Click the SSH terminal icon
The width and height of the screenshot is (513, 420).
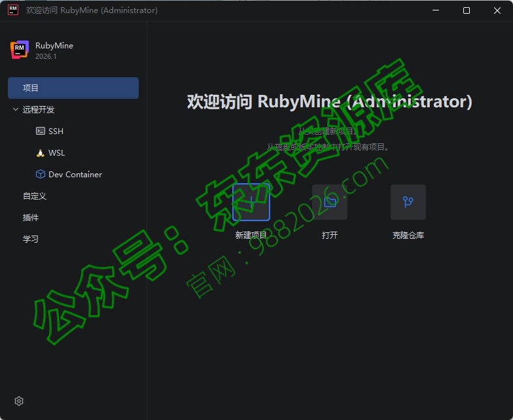[41, 131]
